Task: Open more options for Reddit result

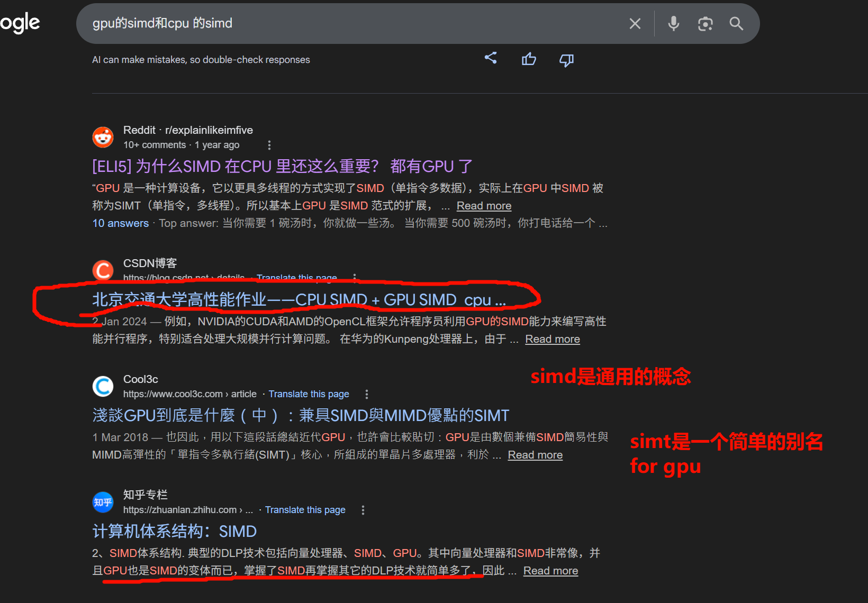Action: (269, 145)
